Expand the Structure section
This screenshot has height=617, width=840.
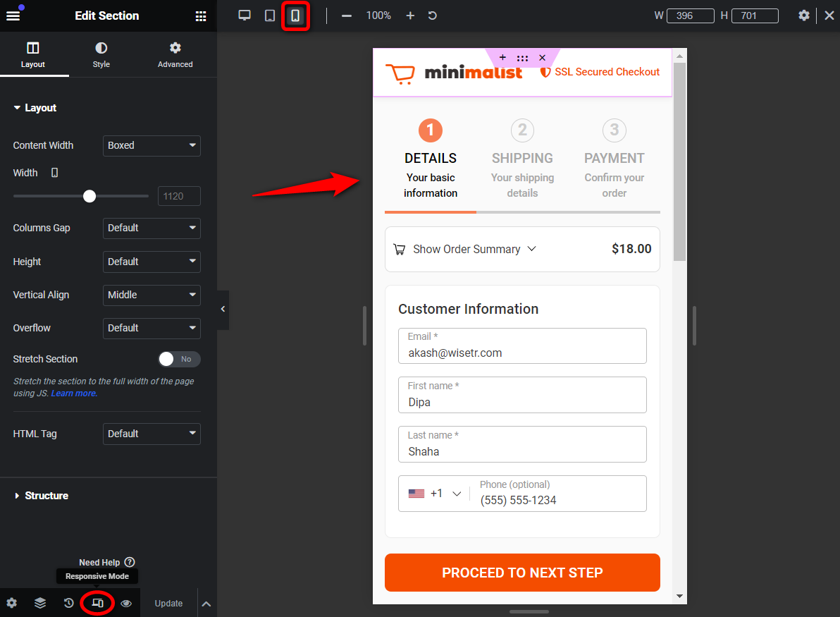coord(42,496)
